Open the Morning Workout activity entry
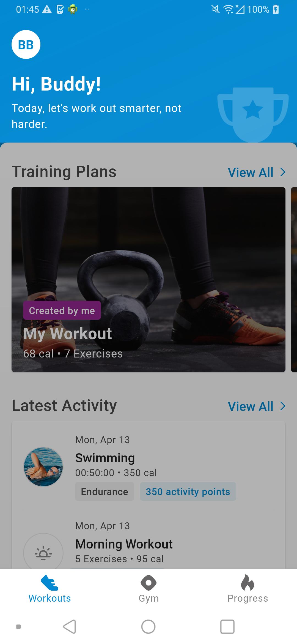Screen dimensions: 297x644 tap(148, 544)
